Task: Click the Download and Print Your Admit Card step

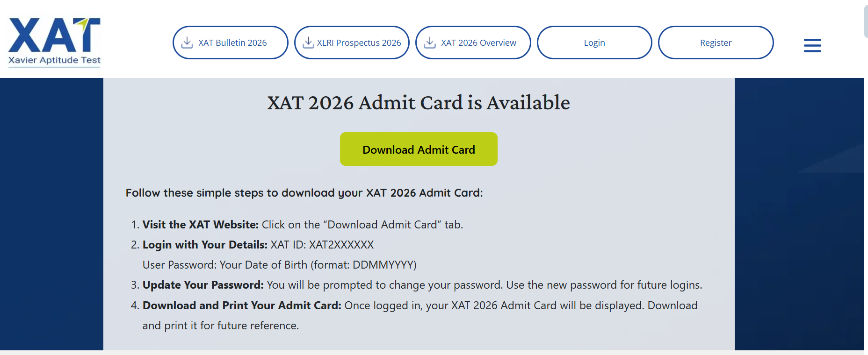Action: 414,315
